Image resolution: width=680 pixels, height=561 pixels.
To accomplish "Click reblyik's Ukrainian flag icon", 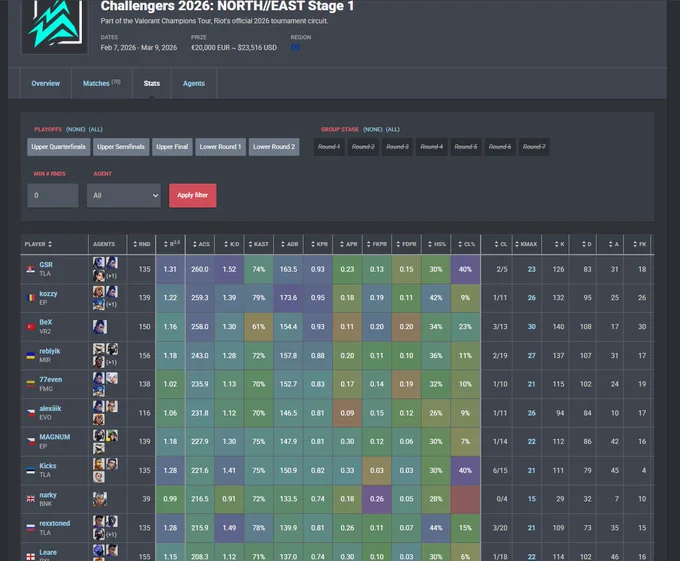I will [31, 356].
